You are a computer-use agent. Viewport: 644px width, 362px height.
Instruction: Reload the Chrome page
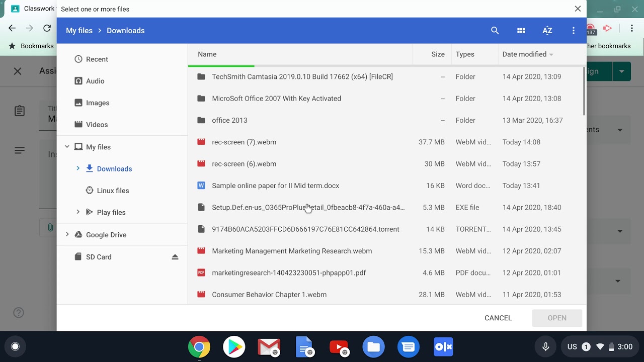(x=47, y=28)
